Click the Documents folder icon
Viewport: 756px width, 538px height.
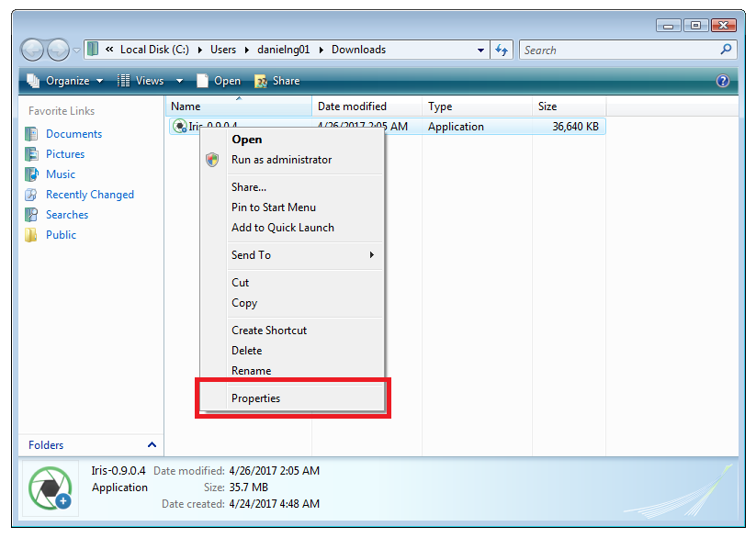point(31,134)
